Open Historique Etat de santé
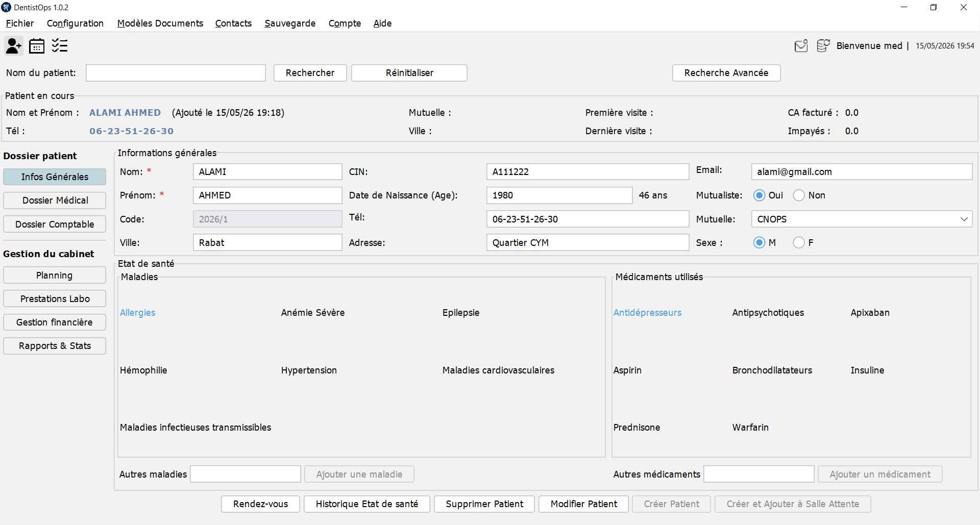The image size is (980, 525). tap(367, 504)
